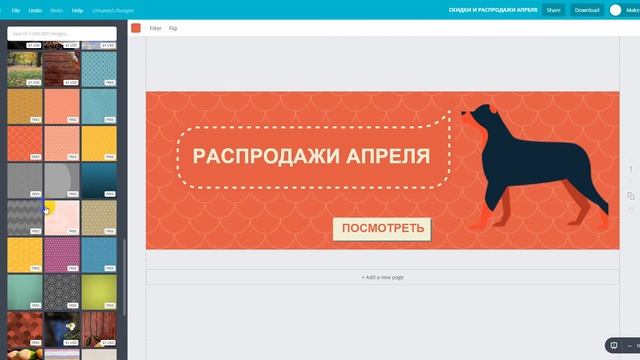640x360 pixels.
Task: Select the white flower photo thumbnail
Action: click(62, 329)
